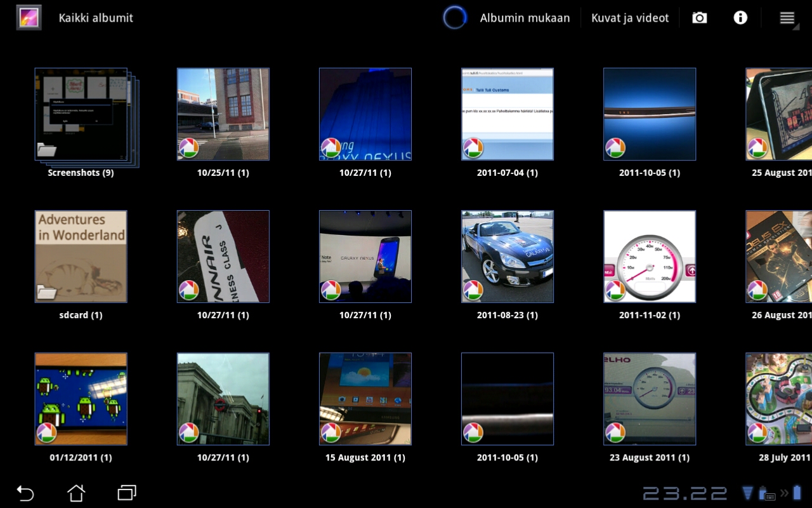Image resolution: width=812 pixels, height=508 pixels.
Task: Go back with the back arrow
Action: point(25,493)
